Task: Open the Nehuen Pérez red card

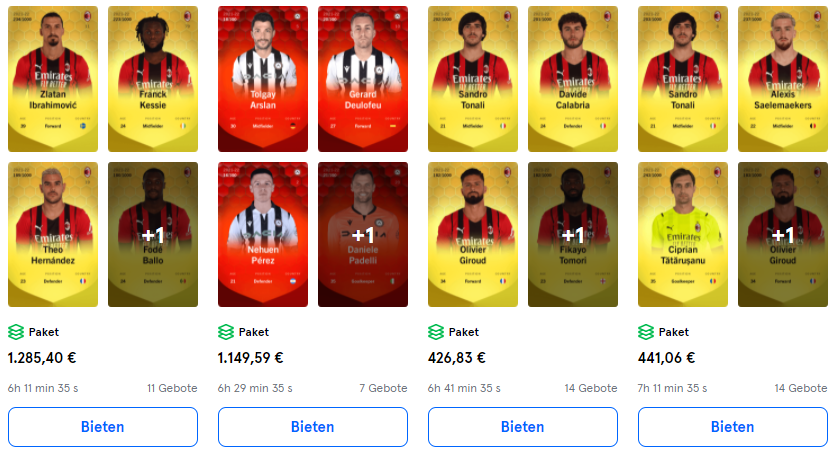Action: 263,235
